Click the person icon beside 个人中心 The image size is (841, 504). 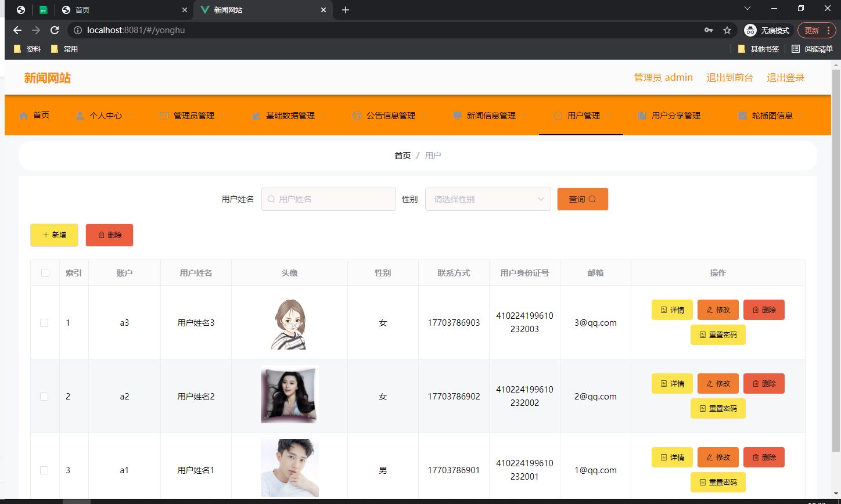click(80, 116)
